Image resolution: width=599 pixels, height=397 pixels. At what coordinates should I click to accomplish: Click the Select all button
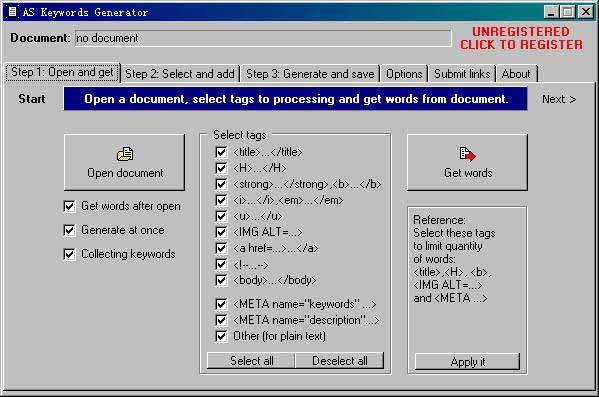click(251, 361)
